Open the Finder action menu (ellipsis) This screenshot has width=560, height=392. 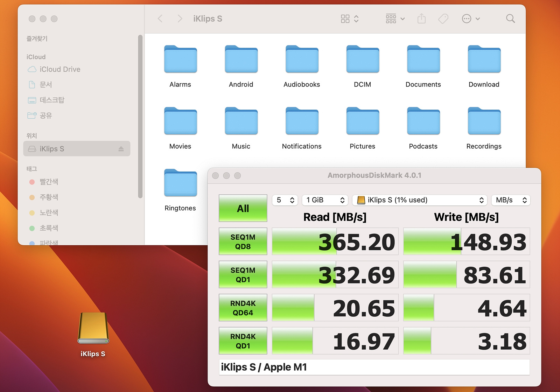(471, 19)
